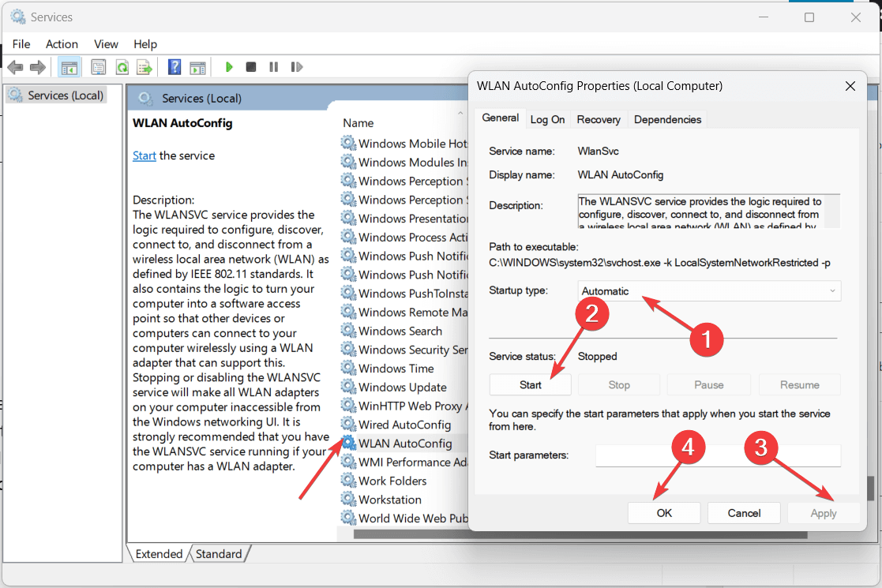Click the Back arrow toolbar icon

click(x=15, y=67)
